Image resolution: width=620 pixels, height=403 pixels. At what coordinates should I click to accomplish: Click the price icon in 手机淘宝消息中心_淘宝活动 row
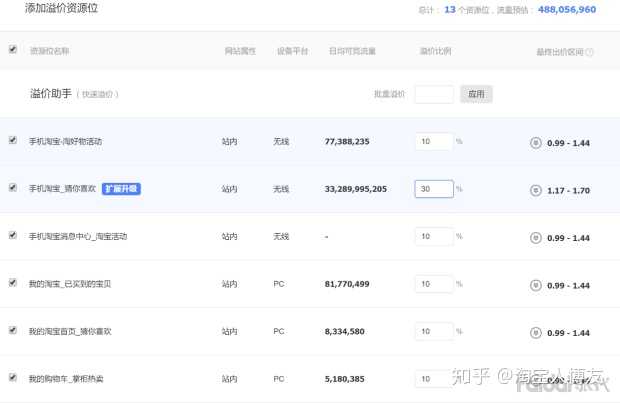coord(535,237)
